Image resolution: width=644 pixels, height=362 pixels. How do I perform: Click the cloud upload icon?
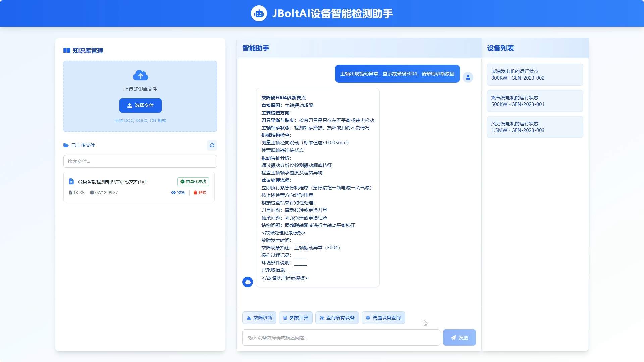(x=140, y=75)
